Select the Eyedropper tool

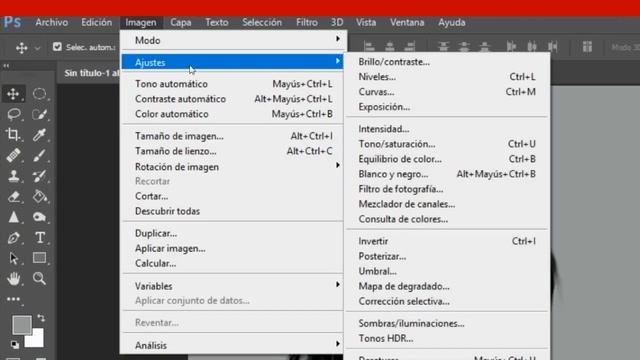coord(39,135)
